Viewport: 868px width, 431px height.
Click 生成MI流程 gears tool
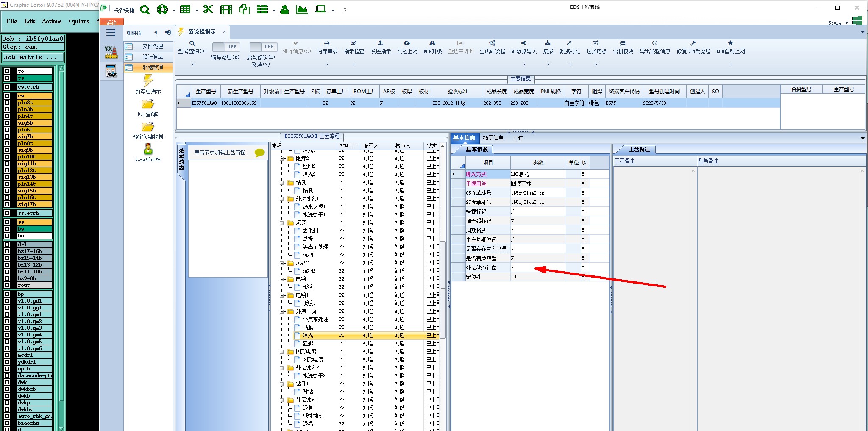pos(492,47)
